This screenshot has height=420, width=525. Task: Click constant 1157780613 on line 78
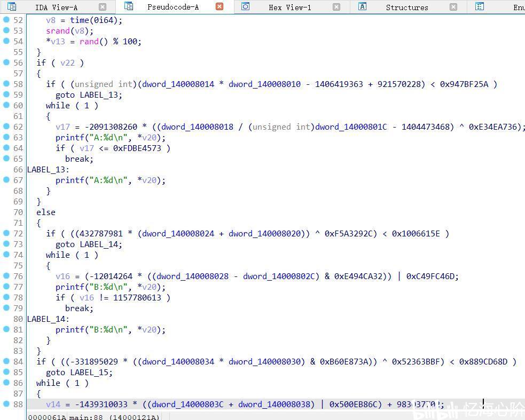[137, 298]
